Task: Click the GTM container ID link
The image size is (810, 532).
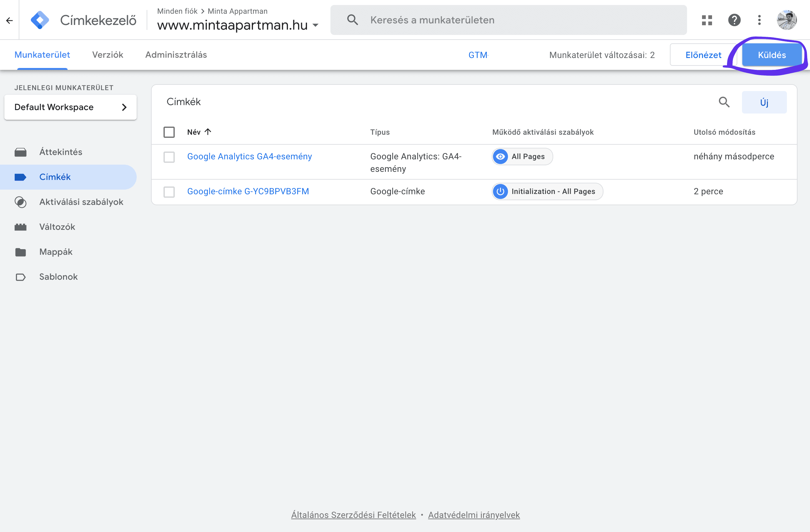Action: tap(478, 55)
